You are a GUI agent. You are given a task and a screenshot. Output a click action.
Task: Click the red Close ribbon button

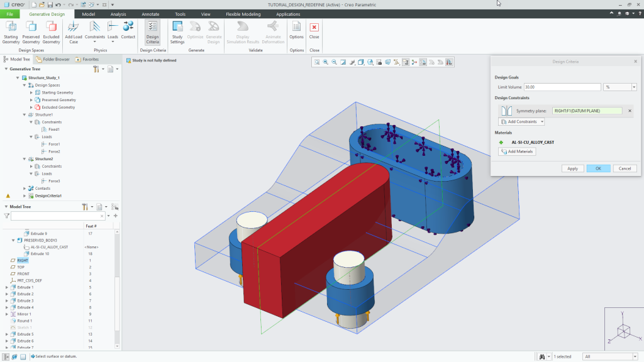pyautogui.click(x=314, y=30)
